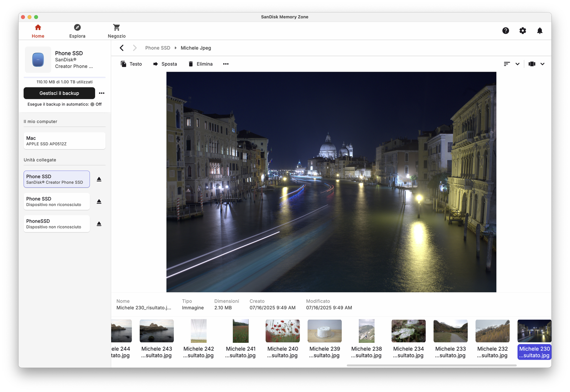Select the Michele 239 cake thumbnail
Image resolution: width=570 pixels, height=392 pixels.
325,331
